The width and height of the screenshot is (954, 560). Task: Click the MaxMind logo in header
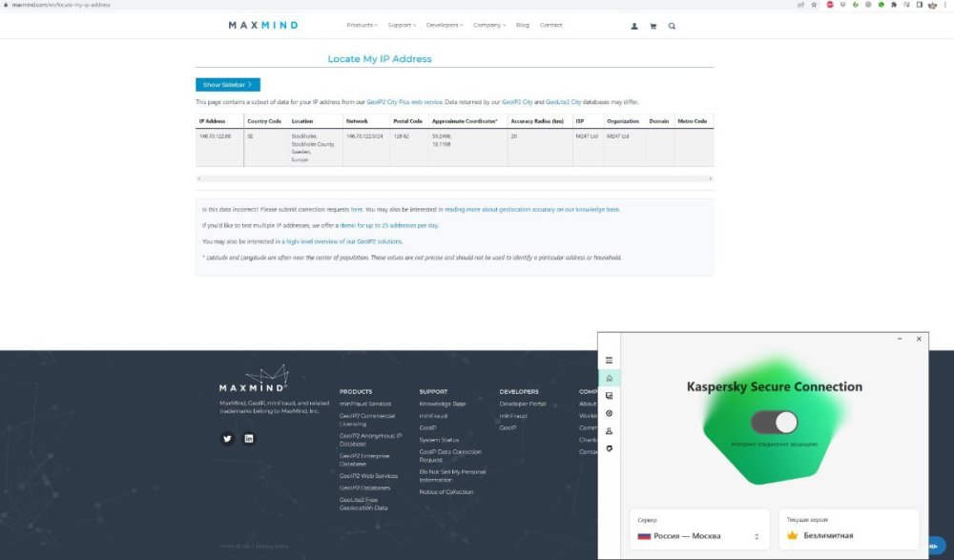tap(263, 25)
